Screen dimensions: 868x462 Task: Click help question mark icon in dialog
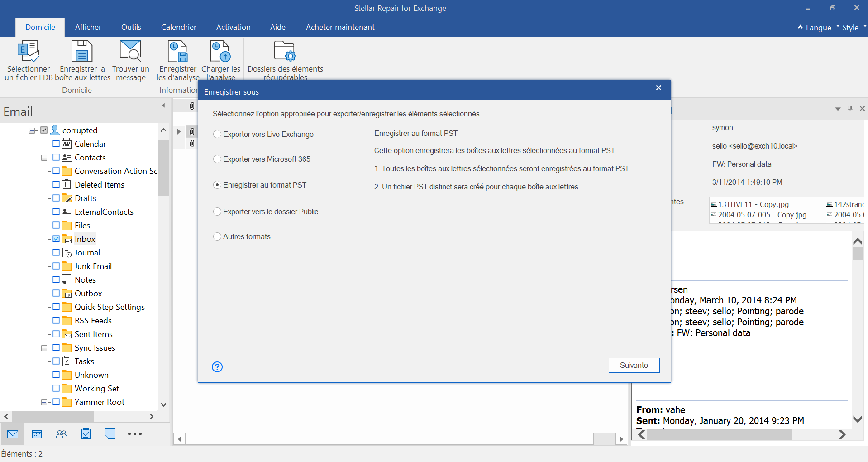pos(217,367)
